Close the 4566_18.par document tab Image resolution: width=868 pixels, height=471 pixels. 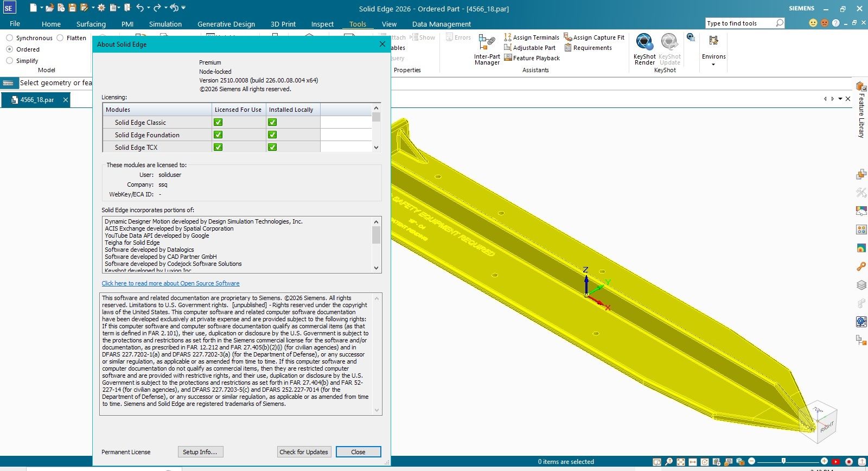65,100
